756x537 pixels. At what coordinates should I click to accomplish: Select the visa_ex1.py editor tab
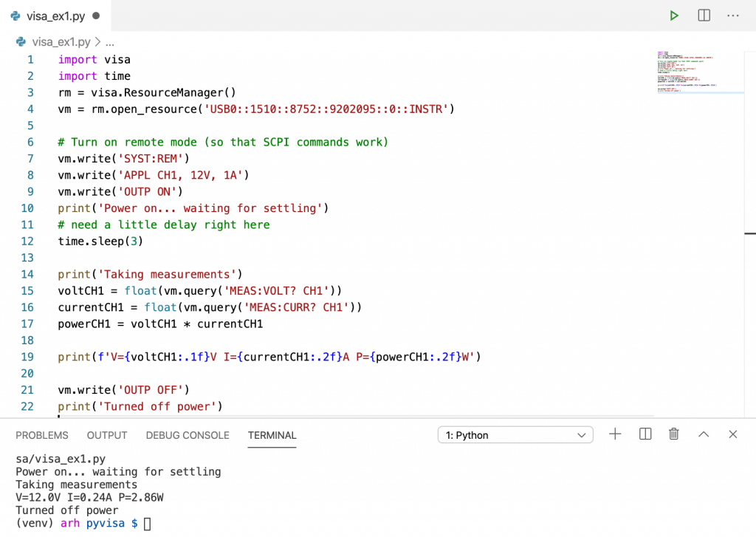pyautogui.click(x=55, y=16)
